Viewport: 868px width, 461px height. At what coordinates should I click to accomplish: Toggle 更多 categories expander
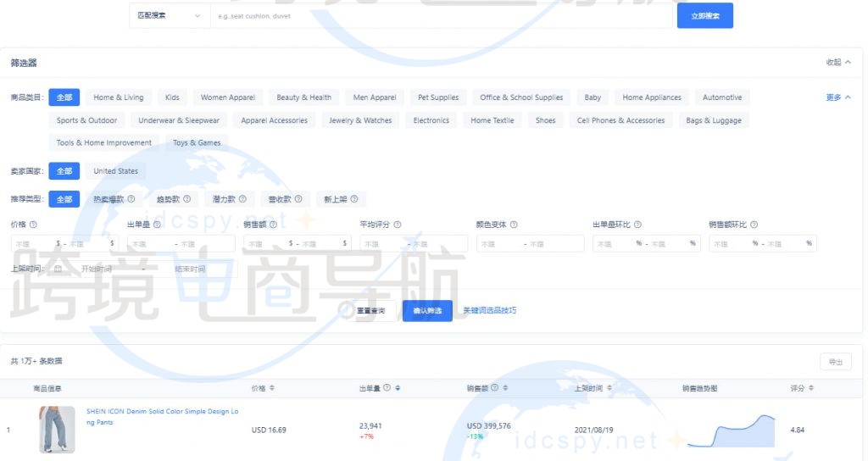tap(838, 97)
